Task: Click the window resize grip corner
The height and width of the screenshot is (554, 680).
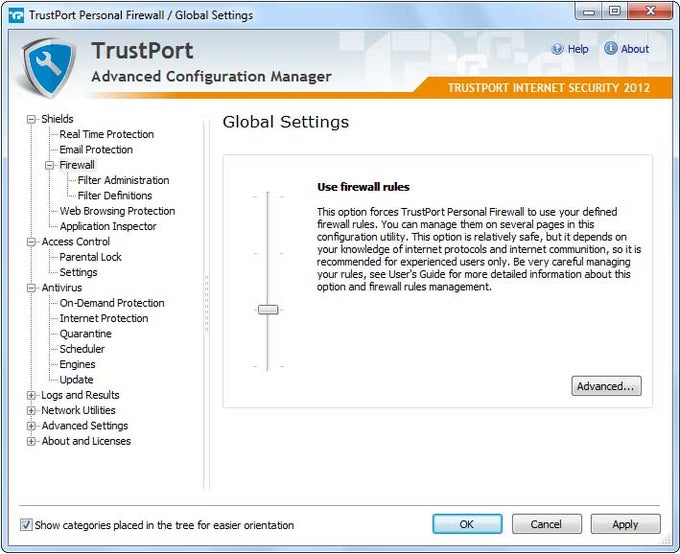Action: [x=665, y=540]
